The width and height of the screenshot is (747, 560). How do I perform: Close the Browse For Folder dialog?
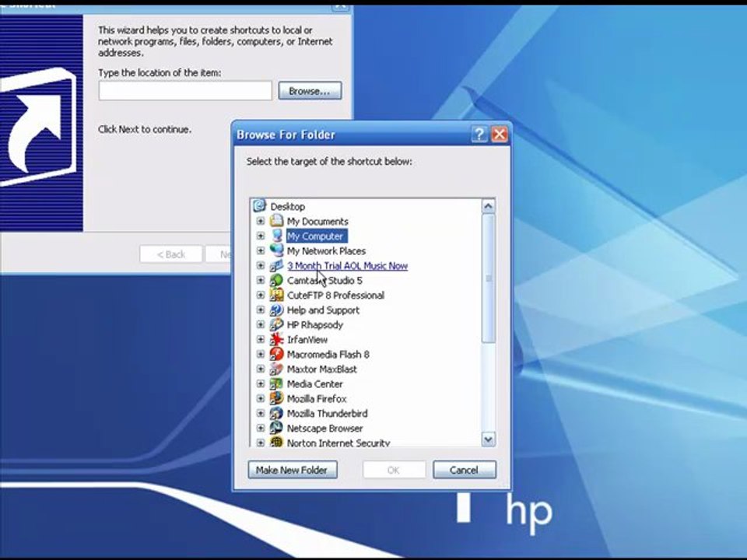(500, 135)
